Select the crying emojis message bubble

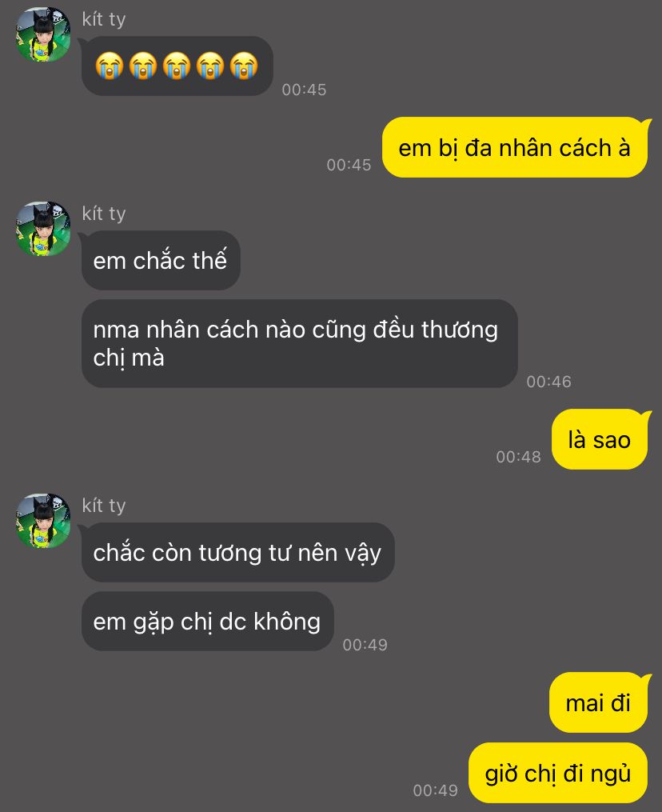[x=177, y=66]
